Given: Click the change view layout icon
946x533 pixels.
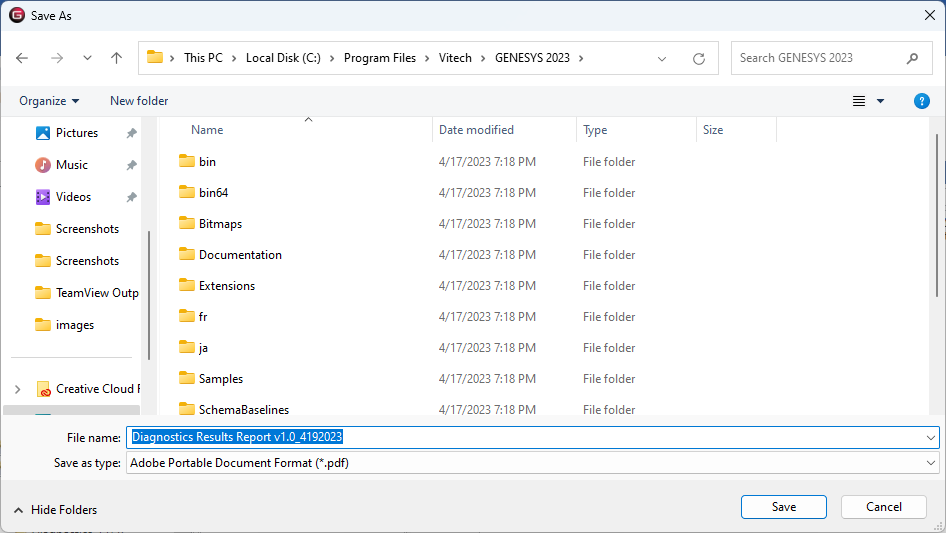Looking at the screenshot, I should pyautogui.click(x=859, y=101).
